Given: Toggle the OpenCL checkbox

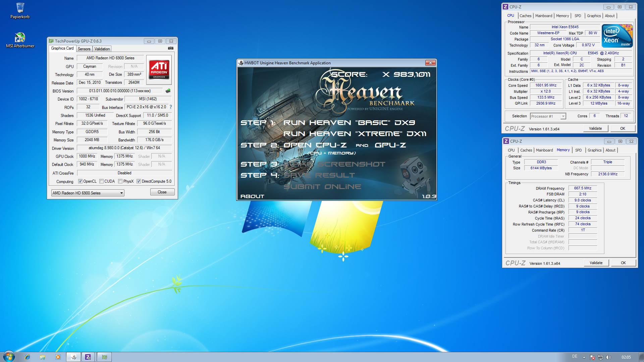Looking at the screenshot, I should tap(80, 181).
